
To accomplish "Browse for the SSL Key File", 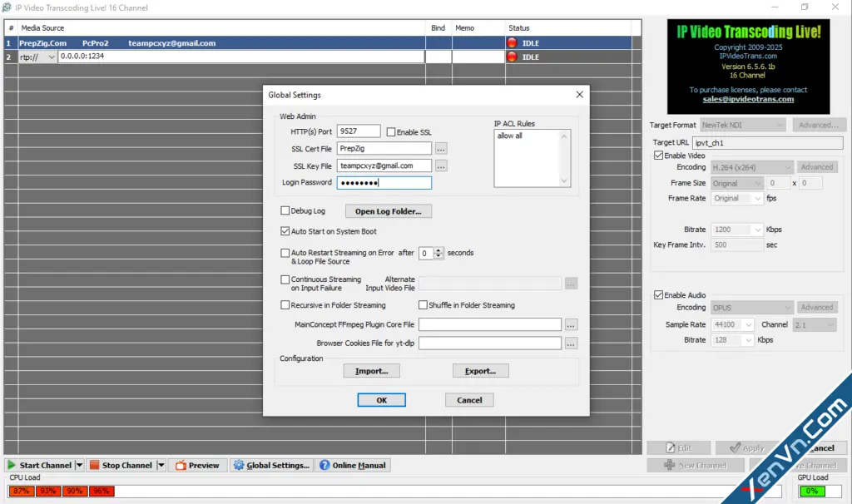I will coord(441,166).
